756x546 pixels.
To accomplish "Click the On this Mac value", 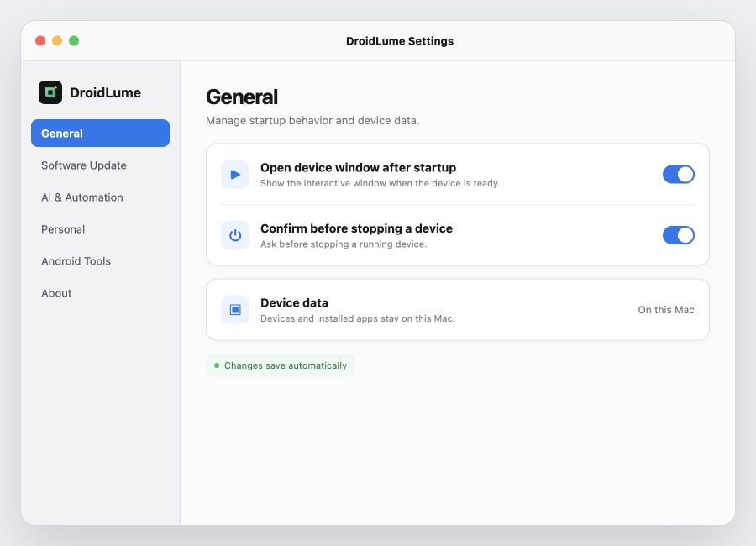I will pyautogui.click(x=666, y=310).
